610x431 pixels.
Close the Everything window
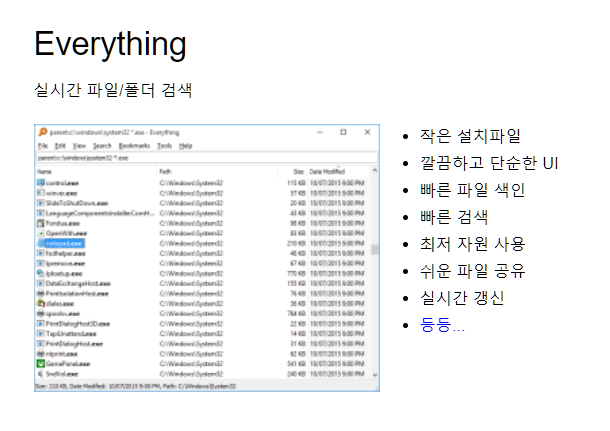click(367, 132)
